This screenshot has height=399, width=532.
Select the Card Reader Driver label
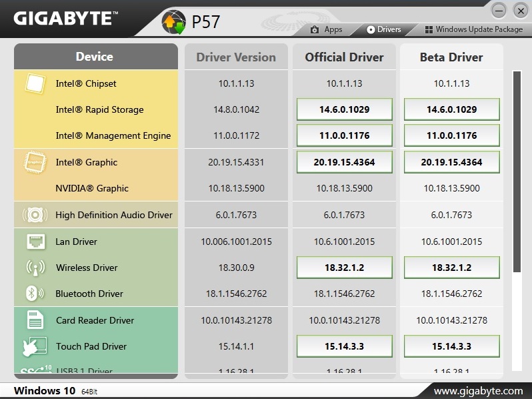click(95, 320)
